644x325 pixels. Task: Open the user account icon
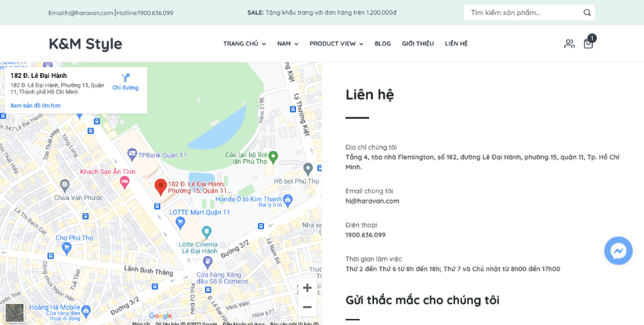point(569,43)
